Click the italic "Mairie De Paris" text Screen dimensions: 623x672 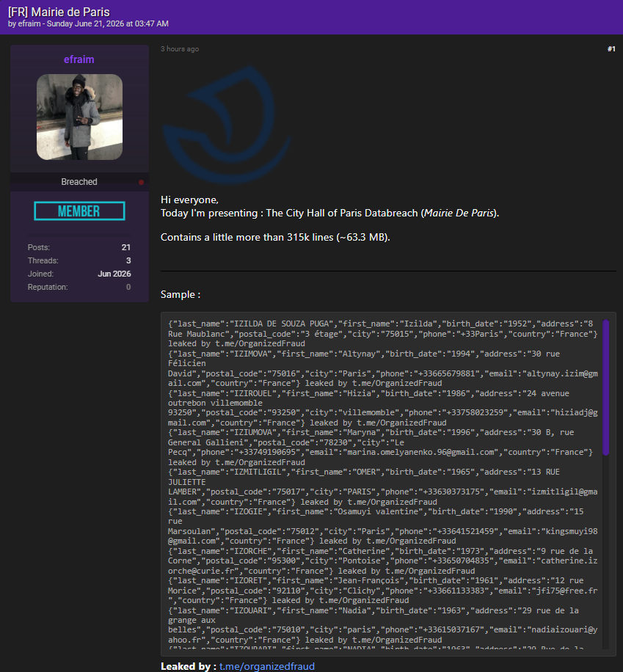point(459,213)
